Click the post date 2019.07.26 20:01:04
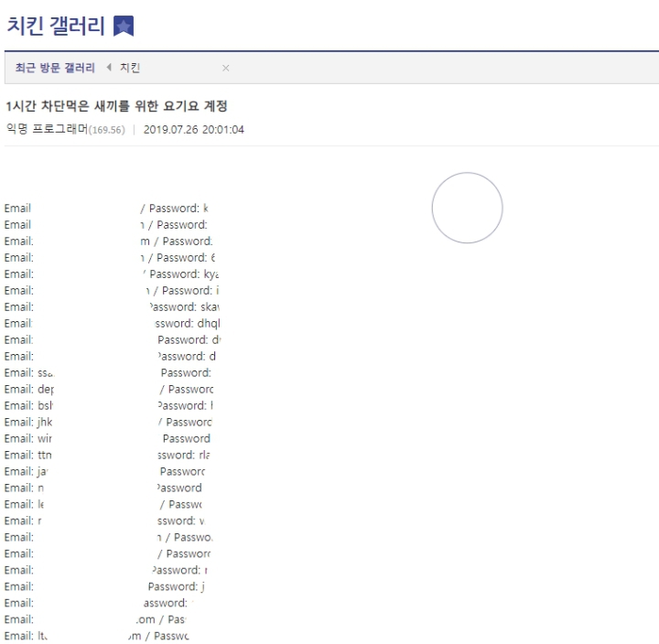 194,129
